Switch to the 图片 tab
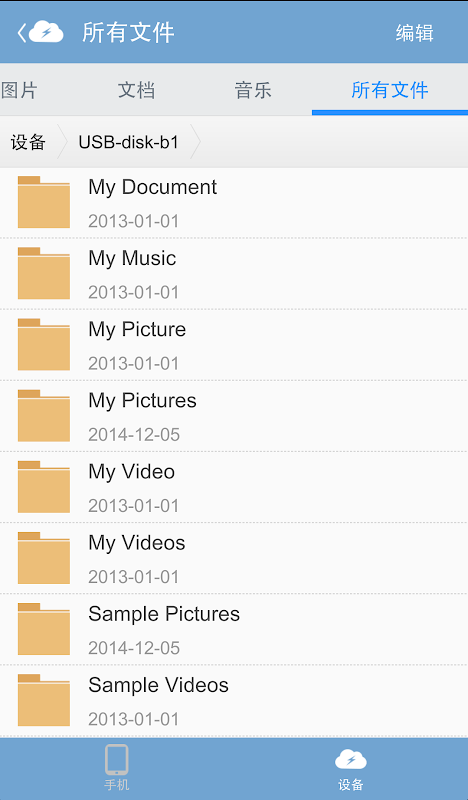Viewport: 468px width, 800px height. (19, 90)
